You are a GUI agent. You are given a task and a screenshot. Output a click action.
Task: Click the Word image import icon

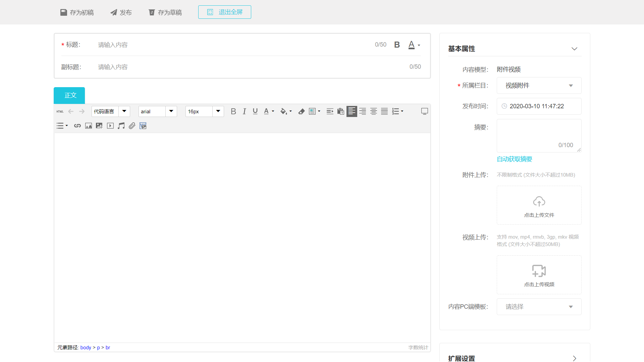coord(143,126)
